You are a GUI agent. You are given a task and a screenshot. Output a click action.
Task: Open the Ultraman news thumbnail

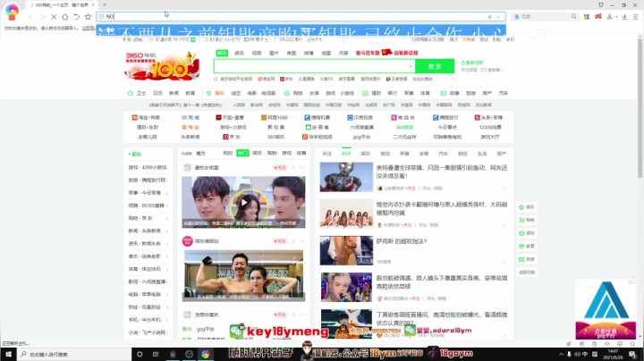pyautogui.click(x=346, y=177)
